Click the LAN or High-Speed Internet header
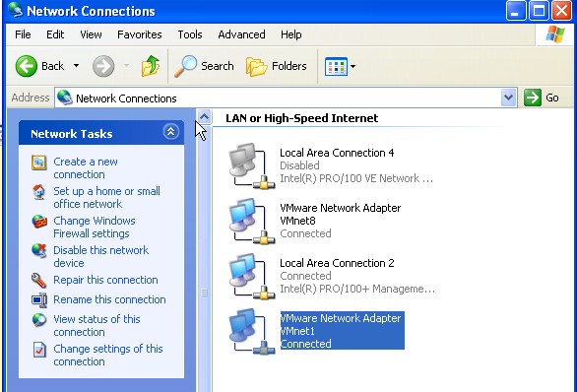This screenshot has height=392, width=577. pyautogui.click(x=301, y=118)
